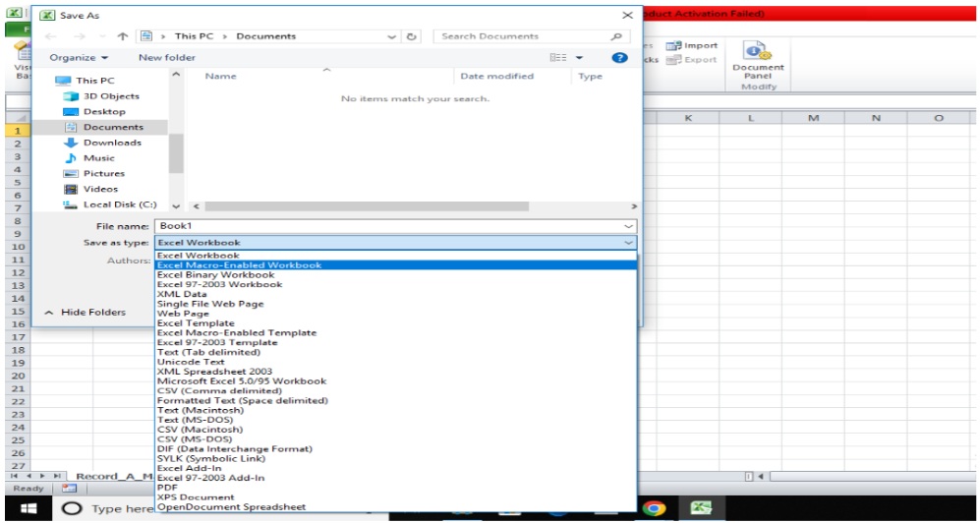
Task: Select PDF as the save type
Action: point(395,488)
